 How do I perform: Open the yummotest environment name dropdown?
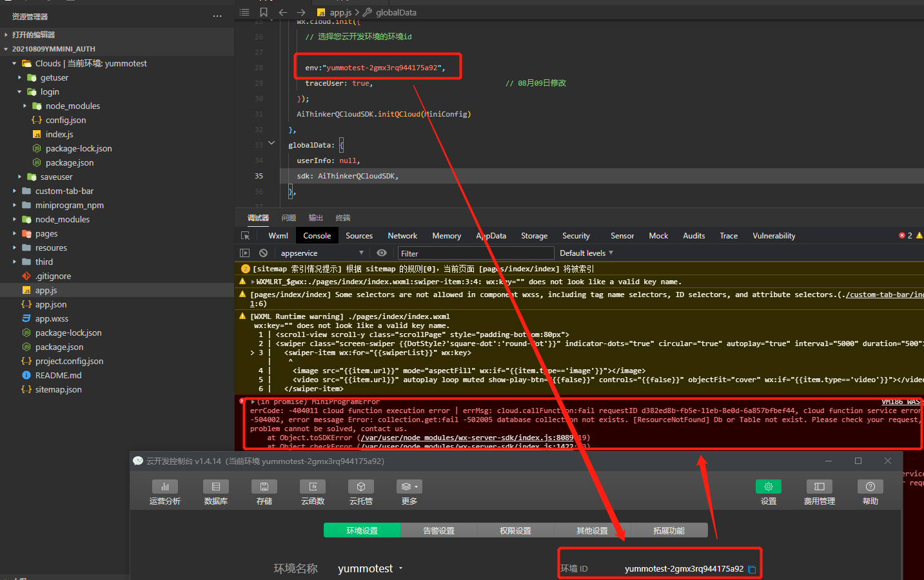370,568
